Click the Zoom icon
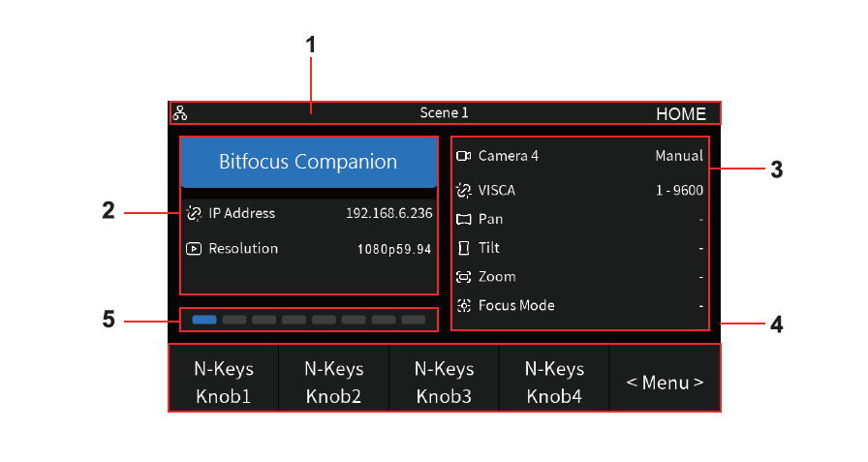This screenshot has height=462, width=868. (x=463, y=277)
